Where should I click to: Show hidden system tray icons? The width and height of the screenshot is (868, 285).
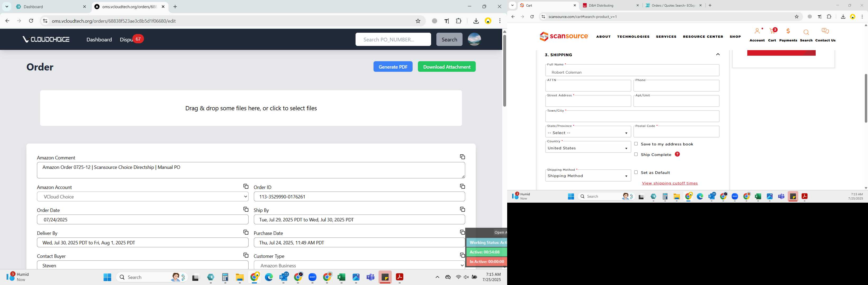pyautogui.click(x=437, y=277)
